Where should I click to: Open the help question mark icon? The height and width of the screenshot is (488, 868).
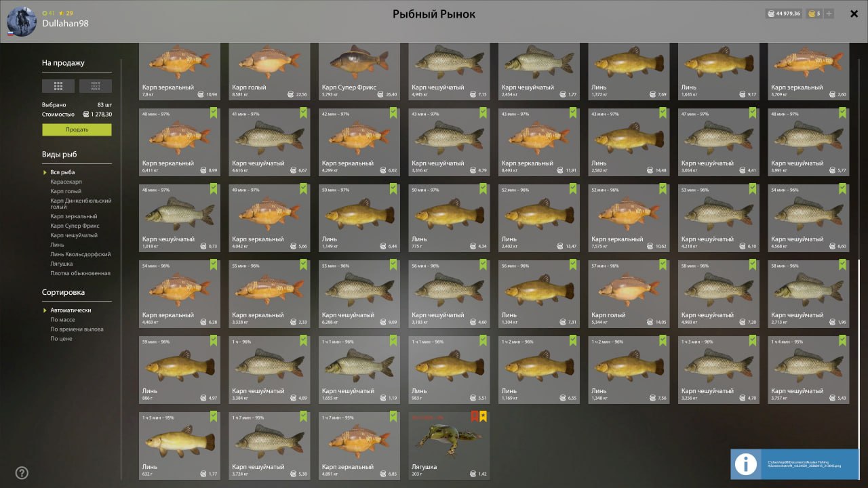point(22,473)
